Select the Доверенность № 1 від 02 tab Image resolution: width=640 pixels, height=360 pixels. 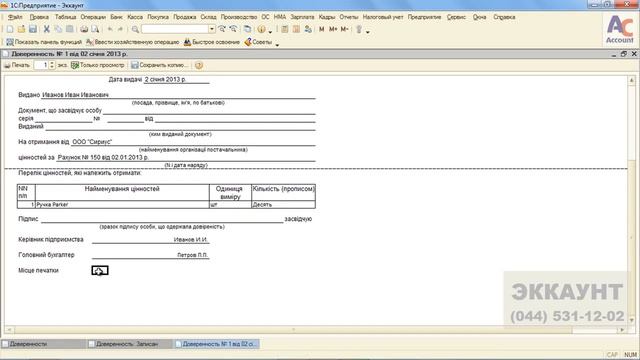(x=216, y=344)
